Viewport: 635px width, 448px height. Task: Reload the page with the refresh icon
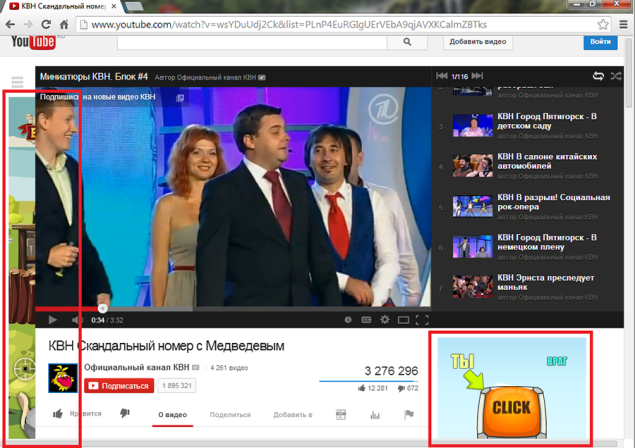(46, 24)
